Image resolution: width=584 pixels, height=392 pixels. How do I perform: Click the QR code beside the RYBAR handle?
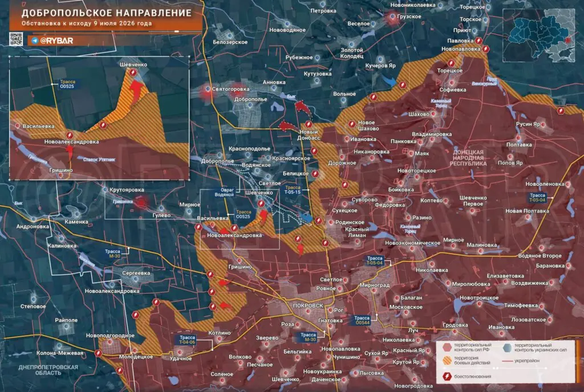tap(16, 39)
